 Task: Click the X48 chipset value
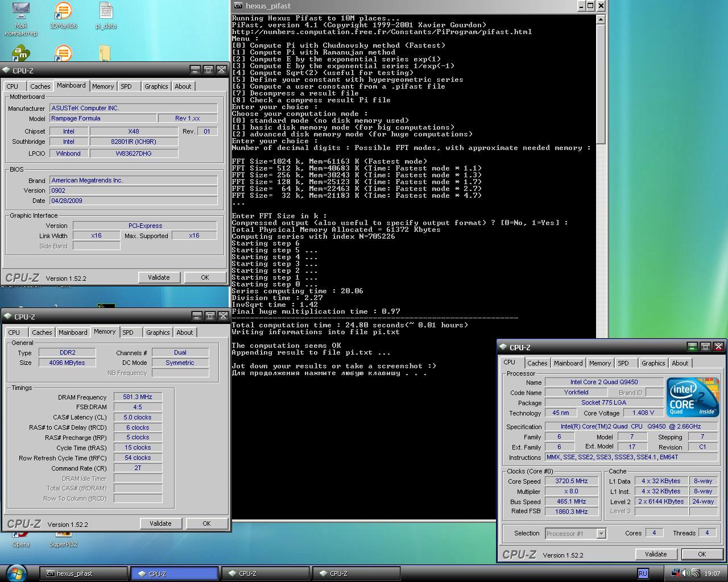point(134,131)
